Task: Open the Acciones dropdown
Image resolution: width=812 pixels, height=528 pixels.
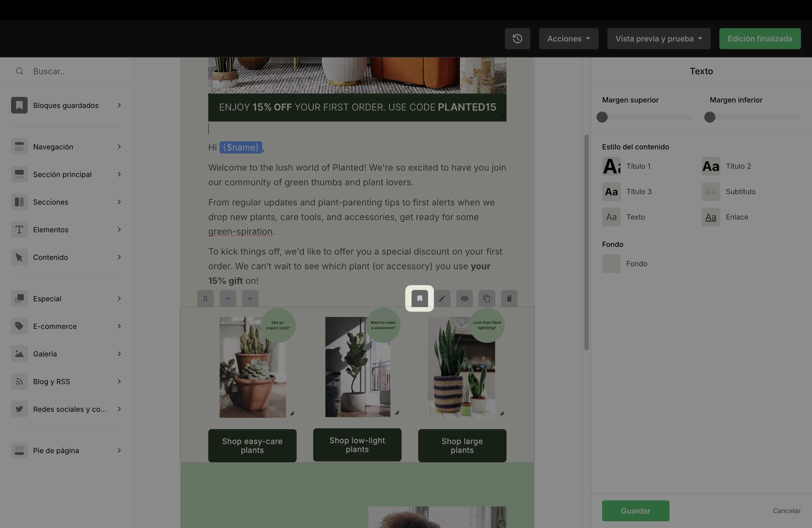Action: [x=568, y=39]
